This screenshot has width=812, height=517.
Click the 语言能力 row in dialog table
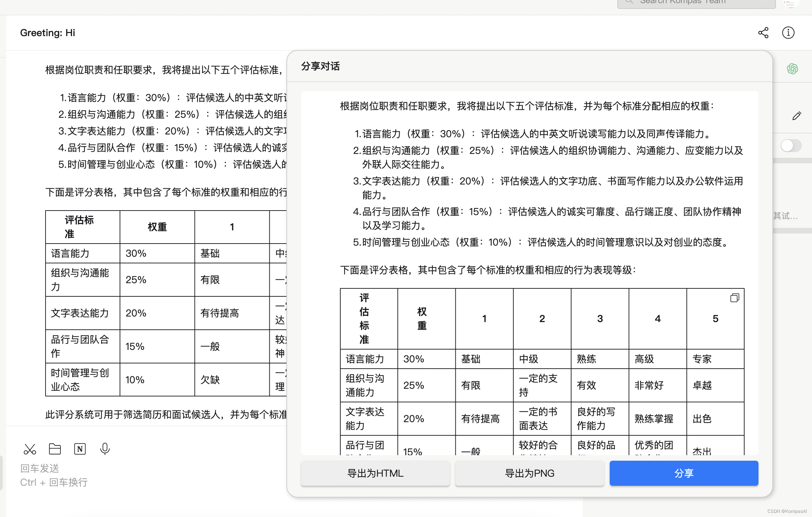point(365,359)
